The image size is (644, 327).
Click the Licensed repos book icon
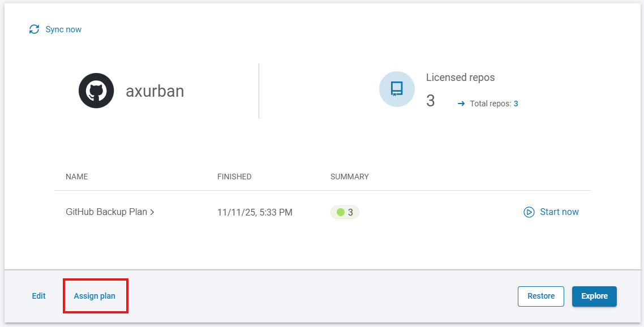tap(397, 89)
